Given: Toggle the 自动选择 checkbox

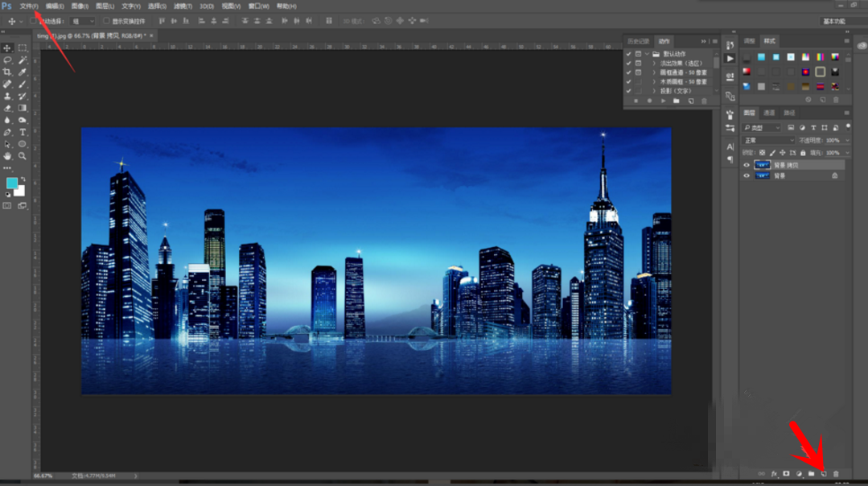Looking at the screenshot, I should pos(34,21).
